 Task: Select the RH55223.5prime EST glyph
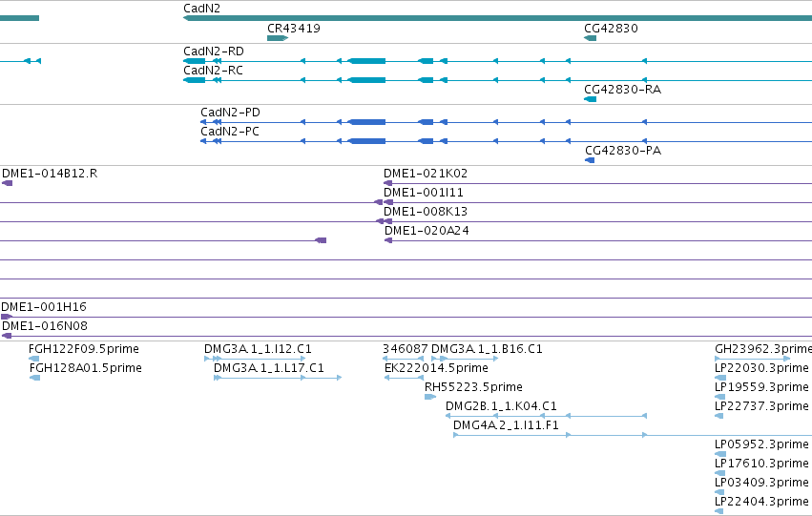[x=430, y=397]
